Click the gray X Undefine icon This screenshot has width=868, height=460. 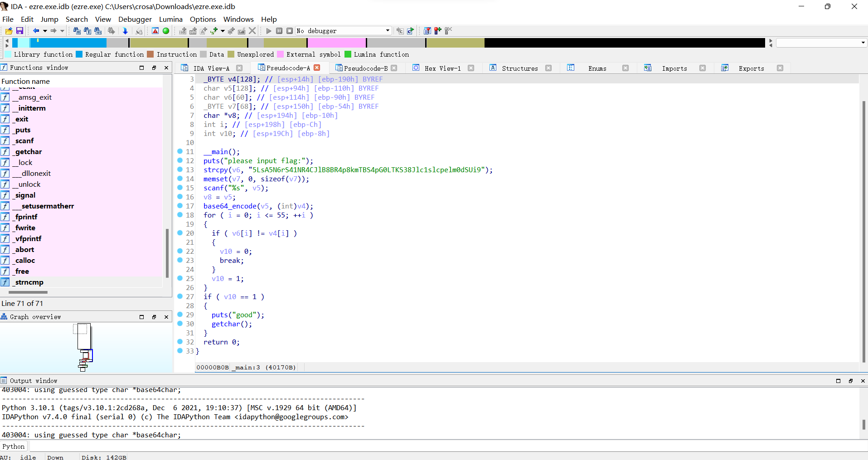pyautogui.click(x=252, y=31)
